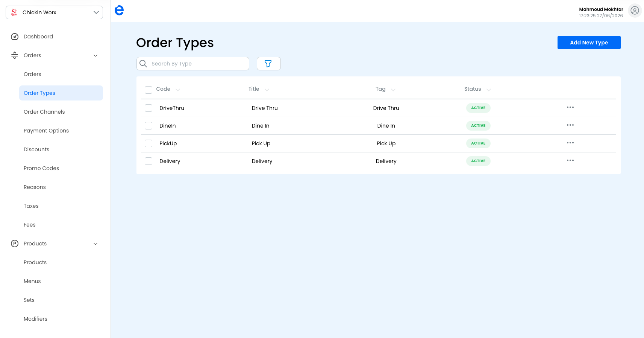
Task: Click the Dashboard gauge icon
Action: click(15, 37)
